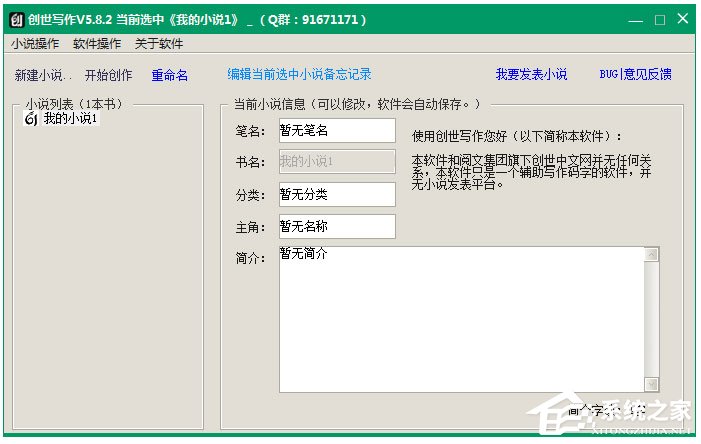The height and width of the screenshot is (444, 701).
Task: Click the 简介 scrollbar up arrow
Action: [x=652, y=255]
